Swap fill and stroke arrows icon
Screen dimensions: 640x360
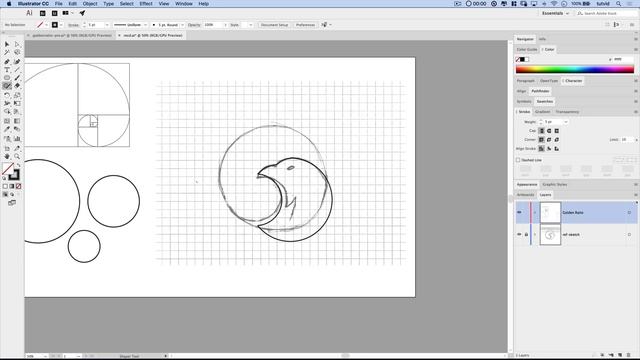(x=18, y=165)
